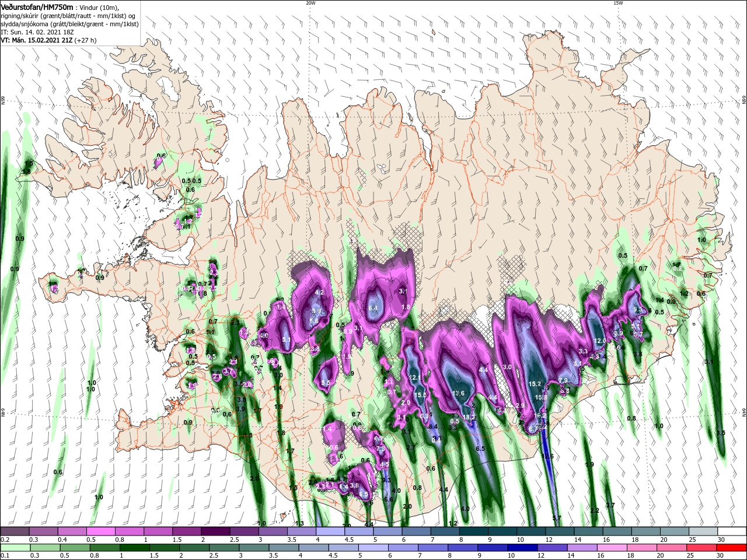
Task: Click the blue swatch labeled 8 in lower legend
Action: 463,548
